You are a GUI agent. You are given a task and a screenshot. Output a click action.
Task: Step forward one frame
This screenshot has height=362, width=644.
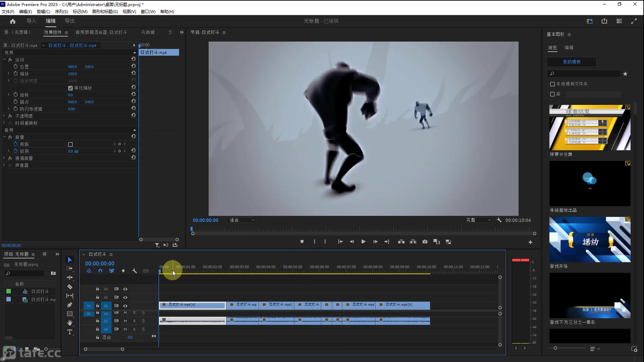[x=375, y=242]
